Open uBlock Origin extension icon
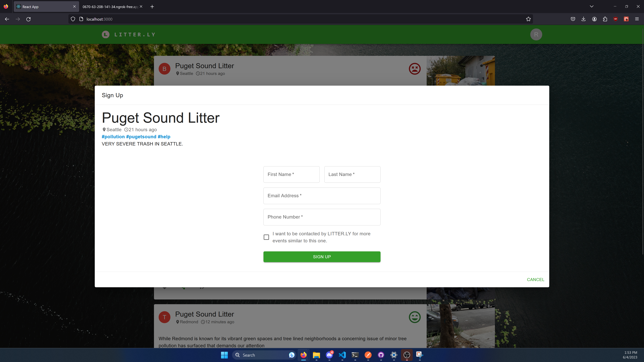Viewport: 644px width, 362px height. click(x=615, y=19)
